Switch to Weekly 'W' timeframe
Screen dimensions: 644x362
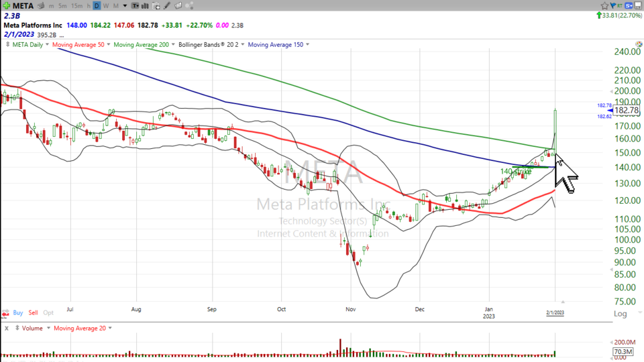(106, 6)
